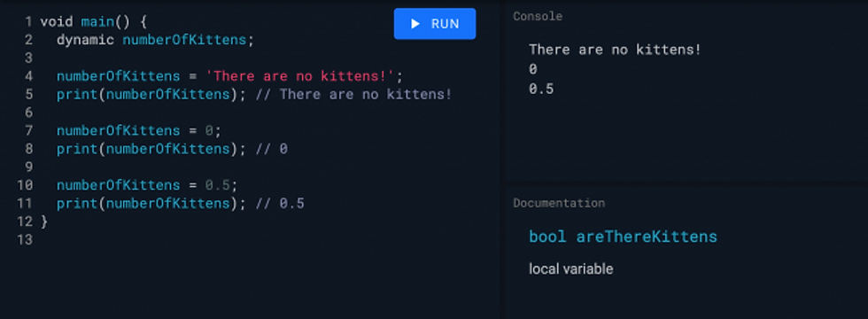Screen dimensions: 868x319
Task: Click line number 13 in the gutter
Action: (25, 240)
